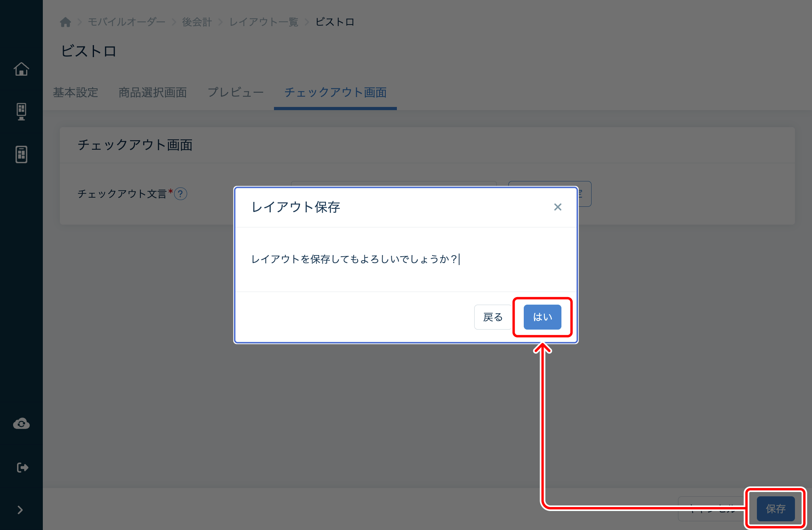Viewport: 812px width, 530px height.
Task: Click the ビストロ breadcrumb text
Action: pyautogui.click(x=335, y=22)
